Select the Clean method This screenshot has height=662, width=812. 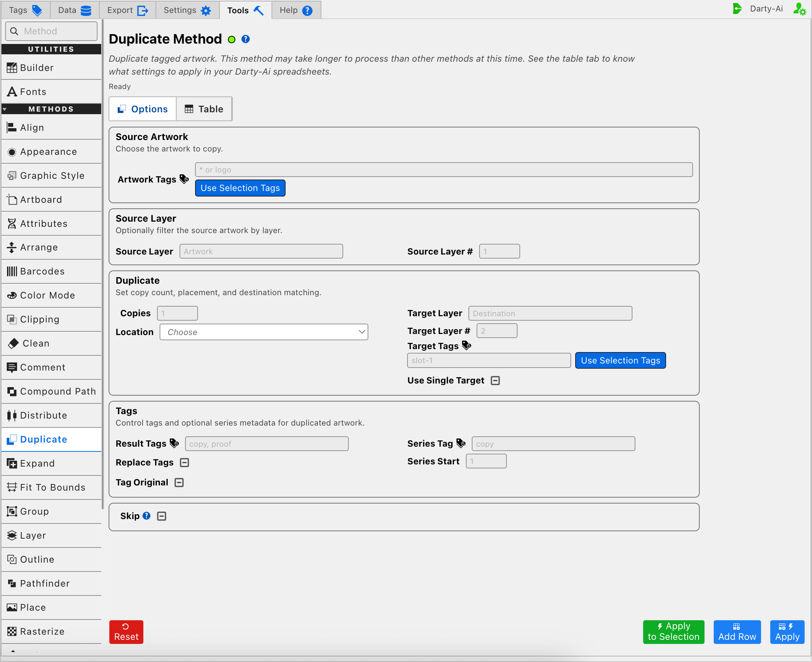coord(51,344)
